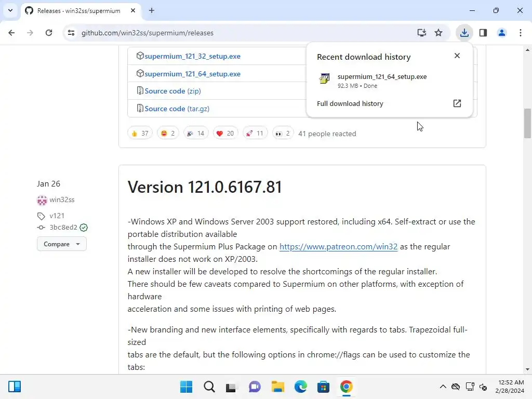532x399 pixels.
Task: Open the tab search dropdown
Action: coord(10,10)
